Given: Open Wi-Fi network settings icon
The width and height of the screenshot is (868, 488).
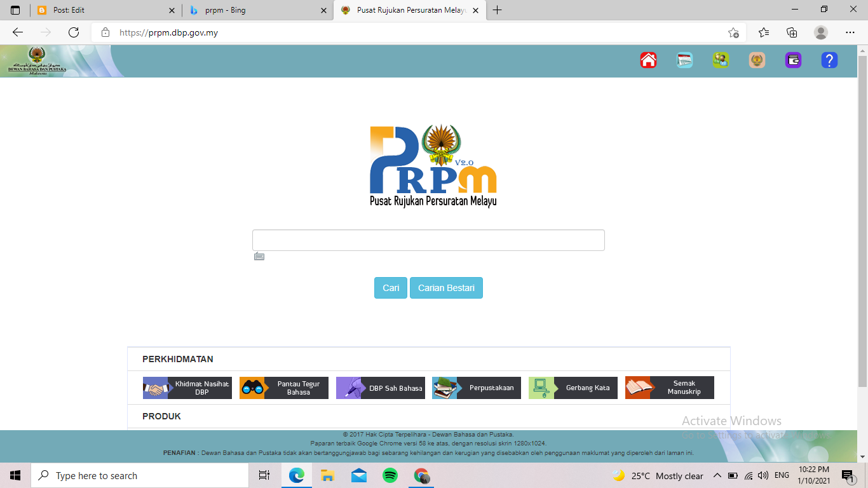Looking at the screenshot, I should click(749, 475).
